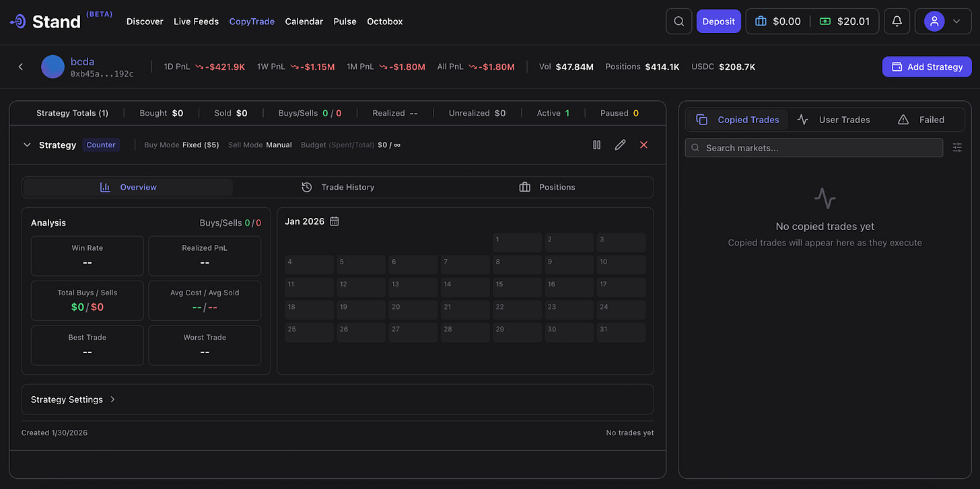Click the User Trades pulse icon
Image resolution: width=980 pixels, height=489 pixels.
click(x=802, y=120)
